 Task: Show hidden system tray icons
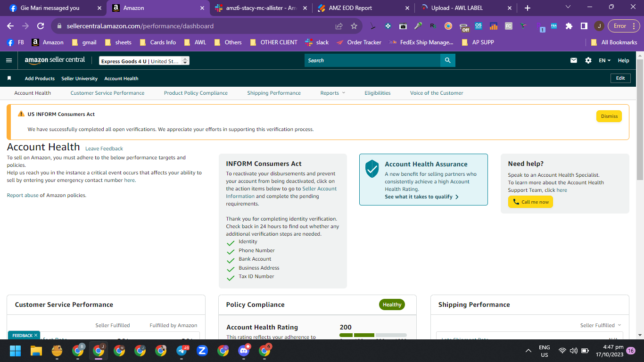click(528, 351)
